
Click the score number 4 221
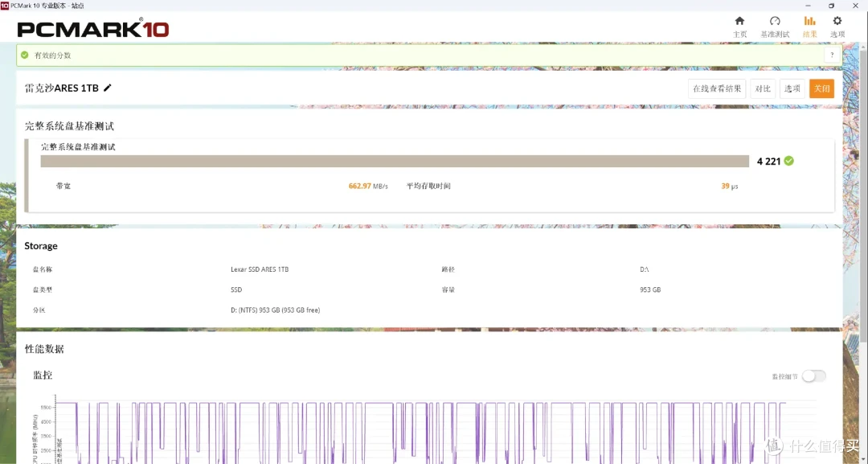point(768,161)
